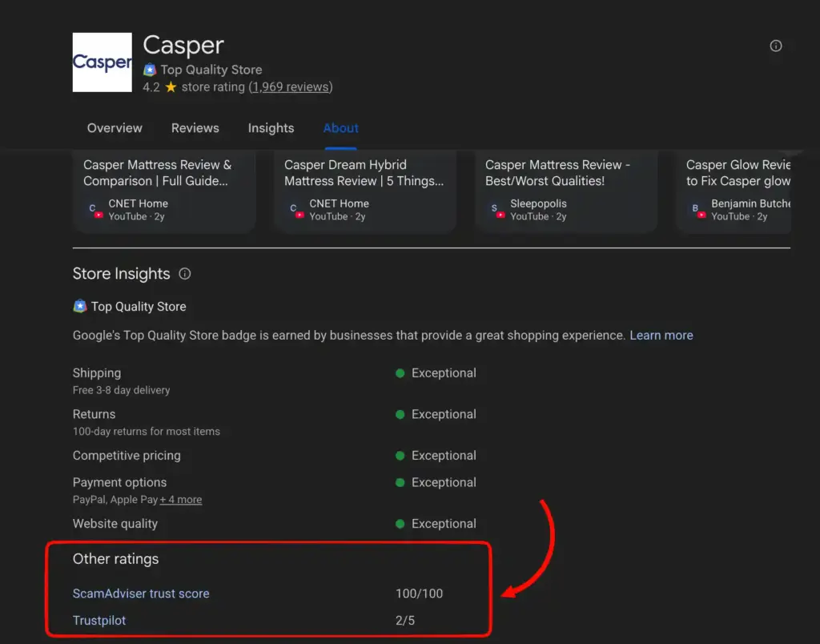Click the Shipping Exceptional green indicator
The width and height of the screenshot is (820, 644).
(400, 373)
